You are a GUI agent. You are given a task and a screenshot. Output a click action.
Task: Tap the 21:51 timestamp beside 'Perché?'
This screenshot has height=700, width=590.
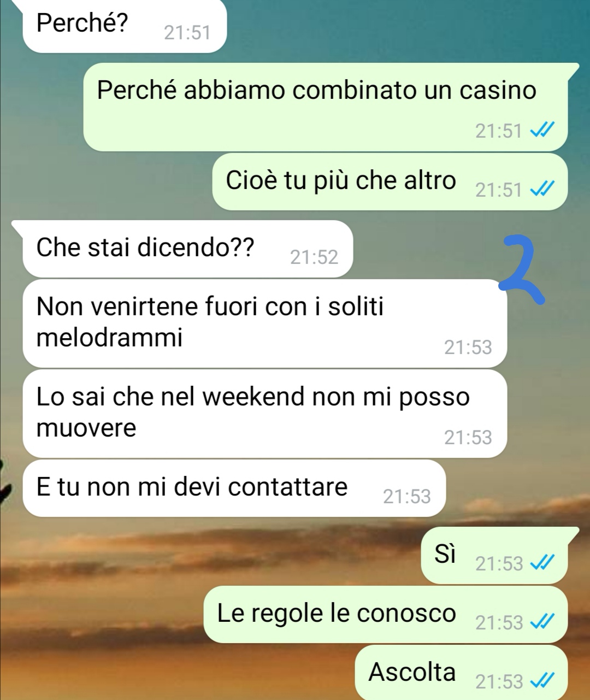coord(187,33)
